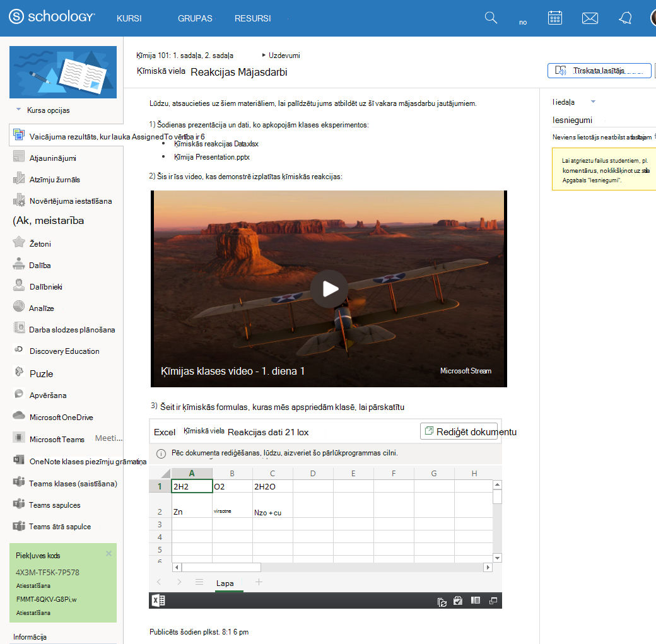Click scroll up arrow in Excel sheet
656x644 pixels.
tap(497, 485)
